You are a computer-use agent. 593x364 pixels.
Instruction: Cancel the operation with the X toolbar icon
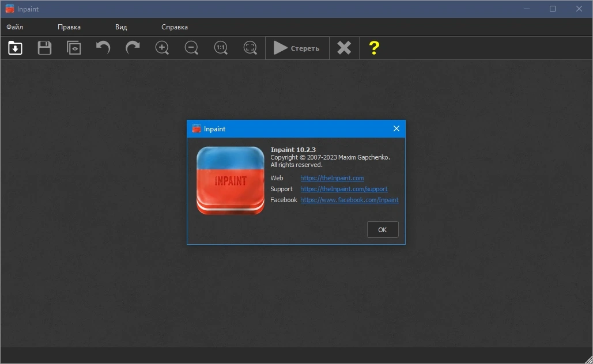pyautogui.click(x=344, y=48)
